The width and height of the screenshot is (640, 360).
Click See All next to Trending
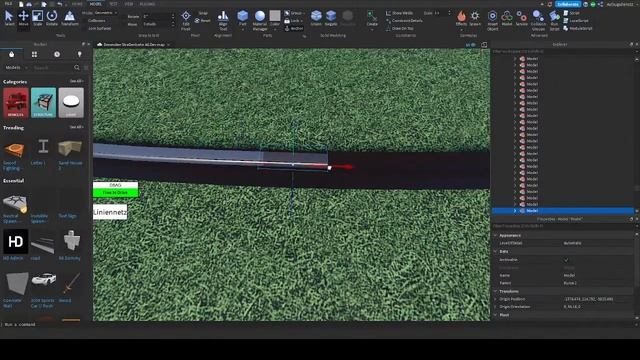tap(76, 127)
